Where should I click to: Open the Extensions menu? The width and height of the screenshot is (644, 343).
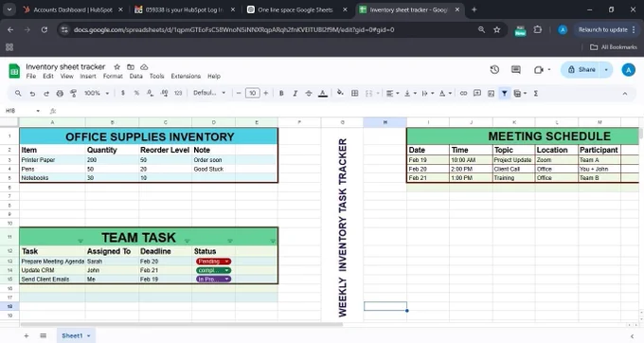coord(186,77)
